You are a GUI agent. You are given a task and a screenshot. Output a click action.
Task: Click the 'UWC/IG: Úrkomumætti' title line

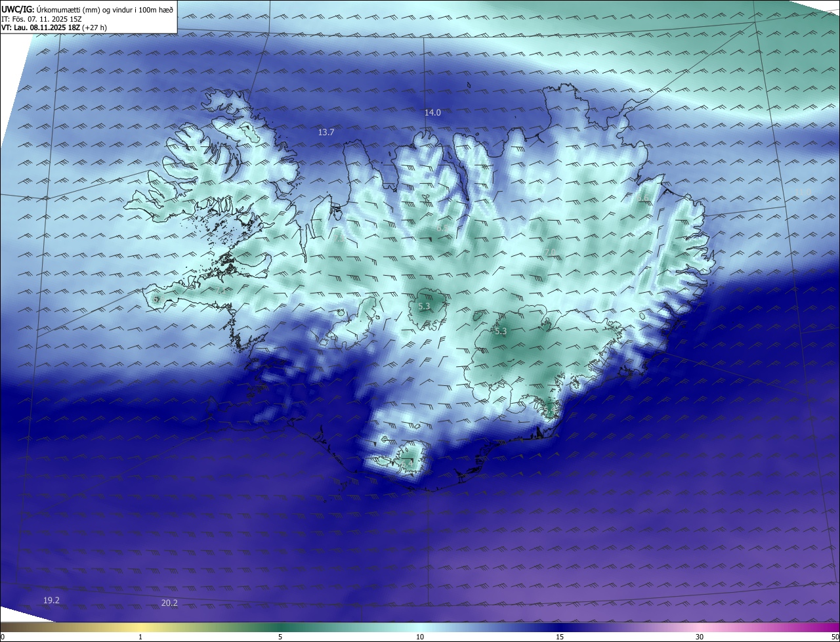click(88, 9)
